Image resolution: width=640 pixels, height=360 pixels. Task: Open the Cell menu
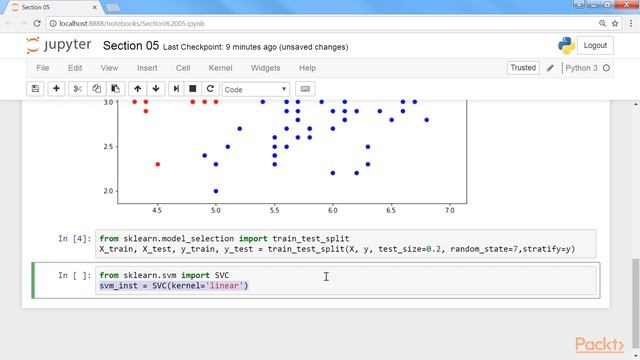[x=183, y=68]
